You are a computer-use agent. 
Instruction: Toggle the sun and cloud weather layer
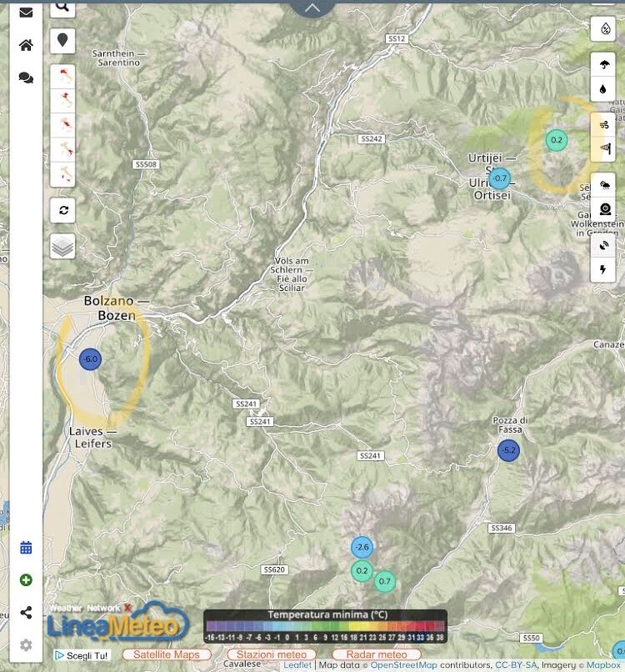(604, 185)
